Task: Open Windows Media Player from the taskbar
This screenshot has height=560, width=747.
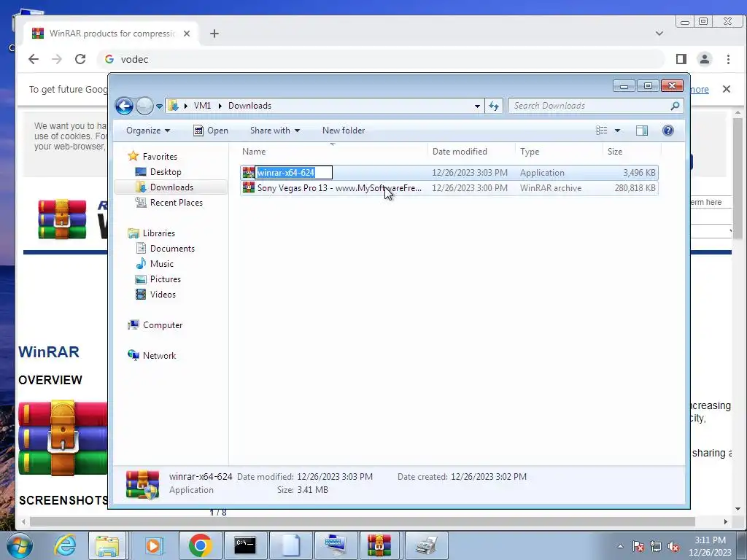Action: click(x=153, y=545)
